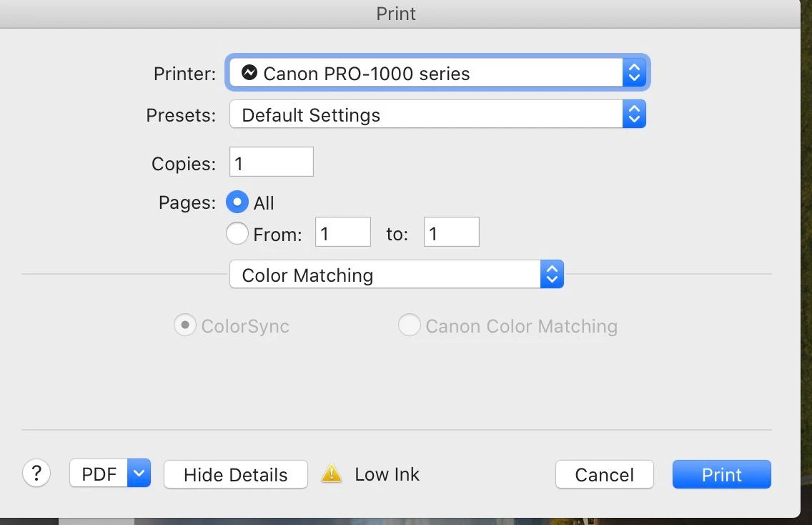Click the Copies input field
The image size is (812, 525).
coord(272,162)
